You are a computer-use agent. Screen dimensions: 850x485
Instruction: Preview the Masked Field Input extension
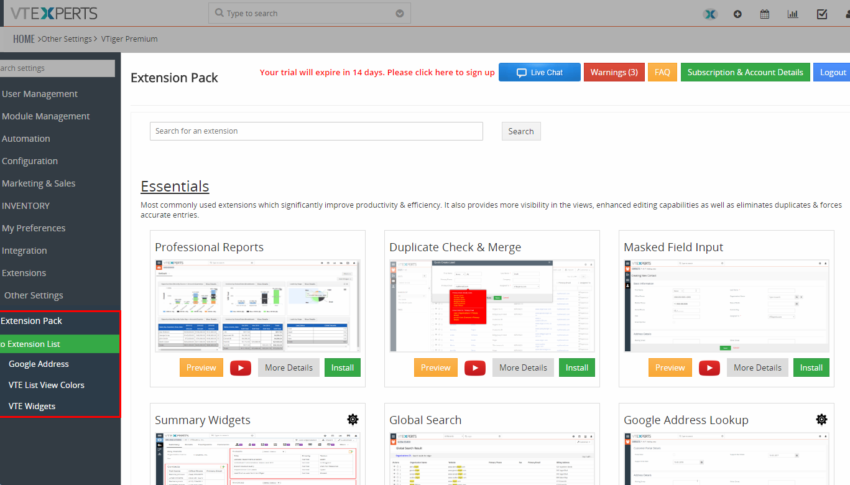point(670,367)
